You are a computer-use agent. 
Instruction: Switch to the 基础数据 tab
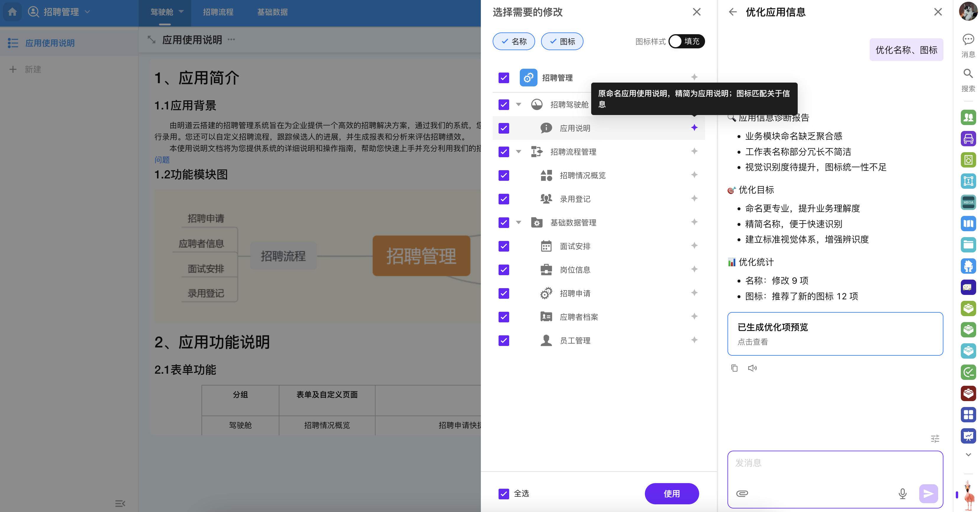pyautogui.click(x=272, y=12)
